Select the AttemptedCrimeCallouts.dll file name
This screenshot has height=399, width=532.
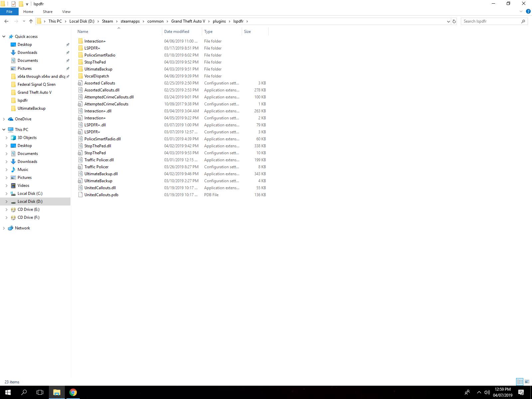pyautogui.click(x=109, y=97)
